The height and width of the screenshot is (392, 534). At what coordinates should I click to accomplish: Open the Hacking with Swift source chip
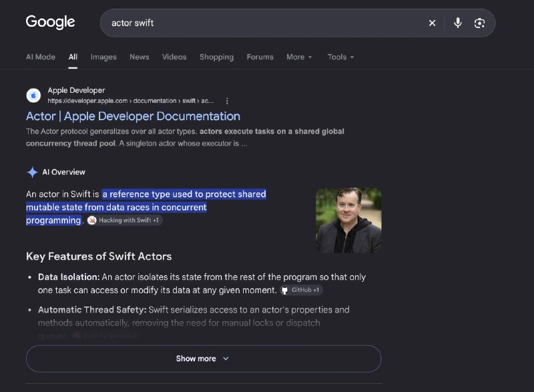coord(125,220)
